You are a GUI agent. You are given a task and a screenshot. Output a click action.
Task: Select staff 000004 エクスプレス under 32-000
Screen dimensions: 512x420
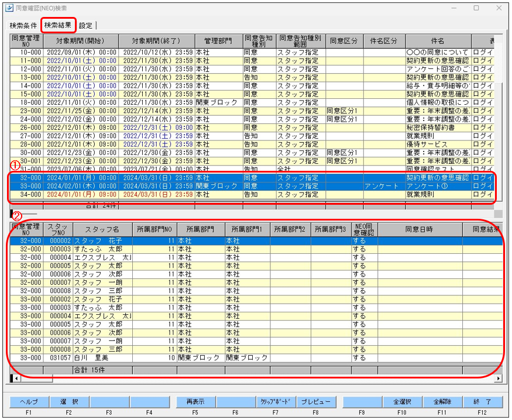coord(256,257)
